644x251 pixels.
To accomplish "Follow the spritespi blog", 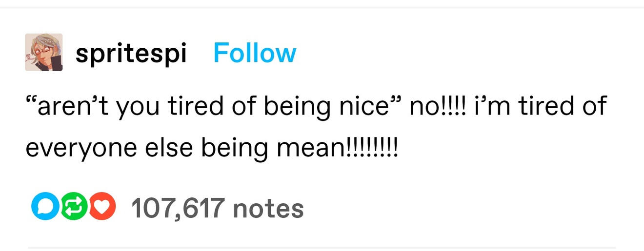I will [255, 53].
